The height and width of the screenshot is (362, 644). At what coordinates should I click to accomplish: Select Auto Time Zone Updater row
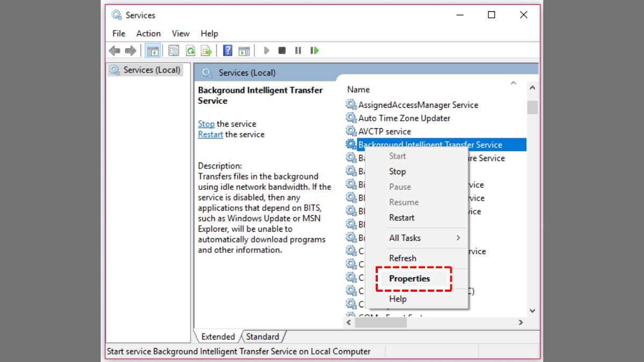click(404, 118)
